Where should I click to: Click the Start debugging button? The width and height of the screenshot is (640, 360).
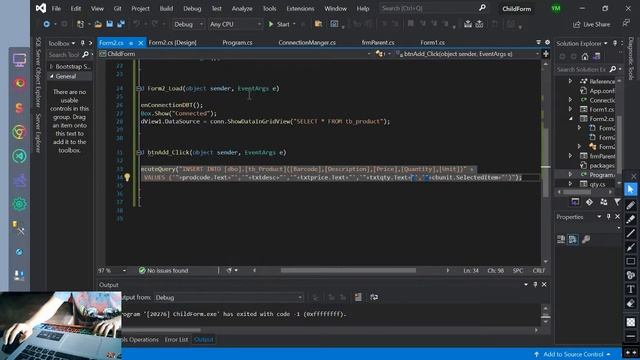(280, 24)
